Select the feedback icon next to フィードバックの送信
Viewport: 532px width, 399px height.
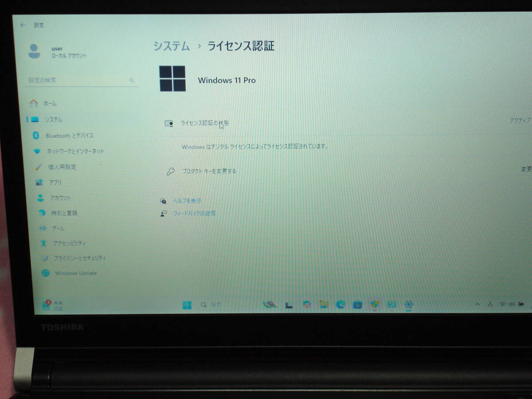pos(164,213)
